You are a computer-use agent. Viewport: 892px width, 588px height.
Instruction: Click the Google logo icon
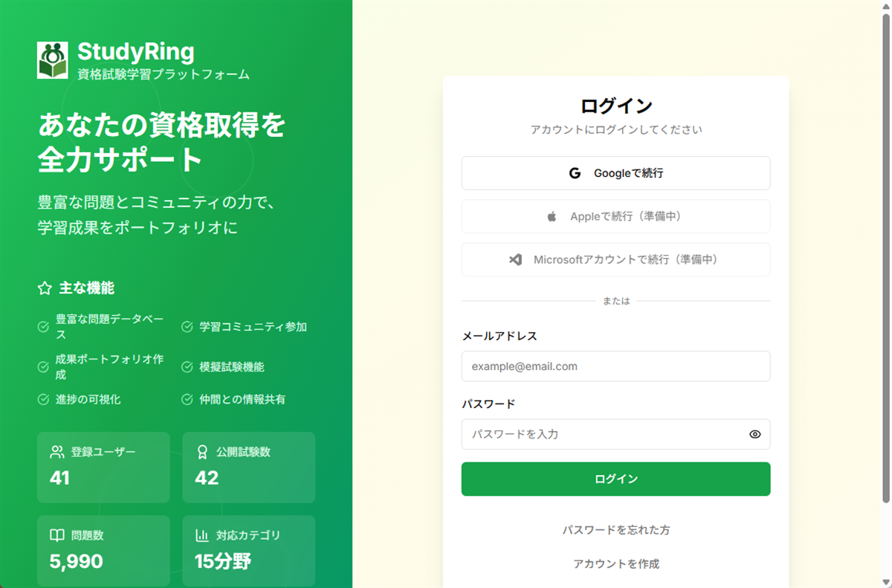tap(575, 173)
